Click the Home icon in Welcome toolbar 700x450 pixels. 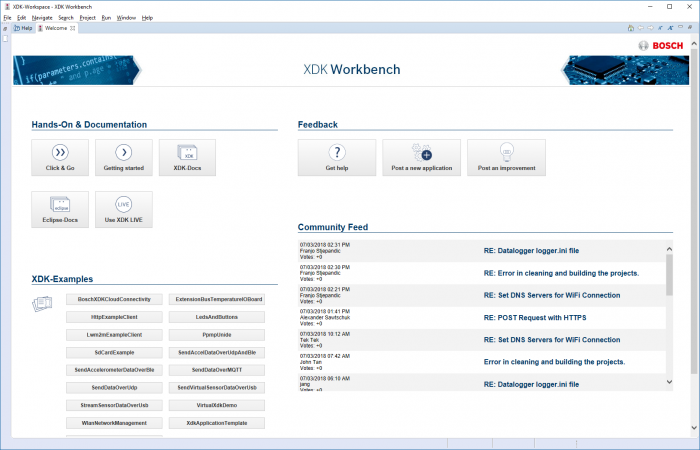coord(630,28)
